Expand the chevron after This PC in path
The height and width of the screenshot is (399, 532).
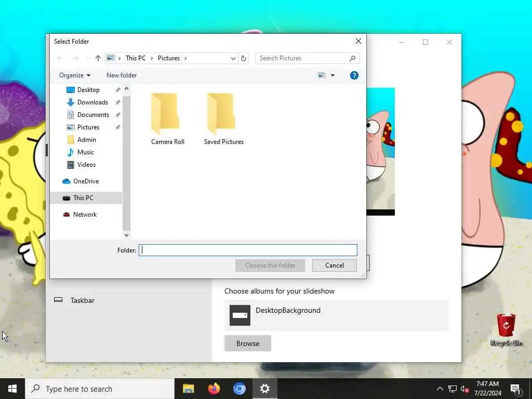pos(152,58)
